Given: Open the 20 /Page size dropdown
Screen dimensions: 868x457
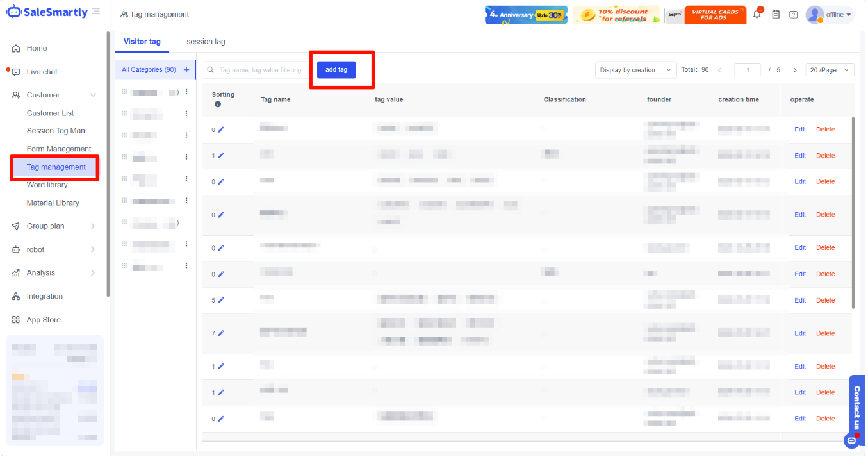Looking at the screenshot, I should [830, 70].
